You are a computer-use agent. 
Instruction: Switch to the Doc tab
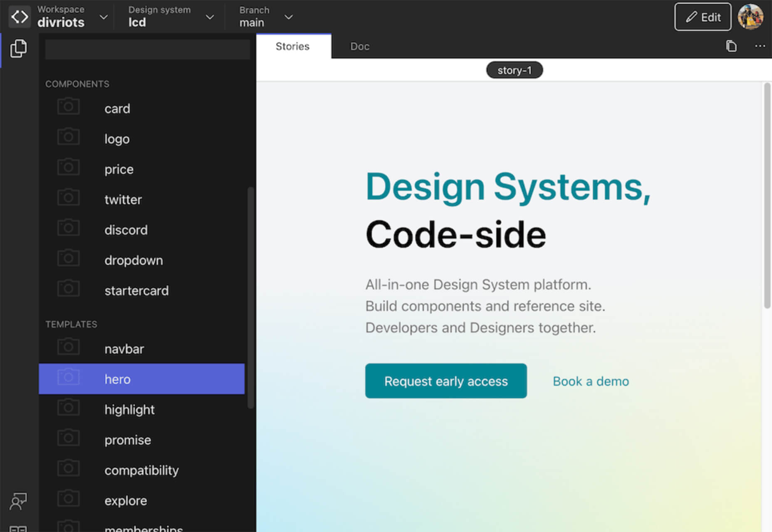click(360, 47)
